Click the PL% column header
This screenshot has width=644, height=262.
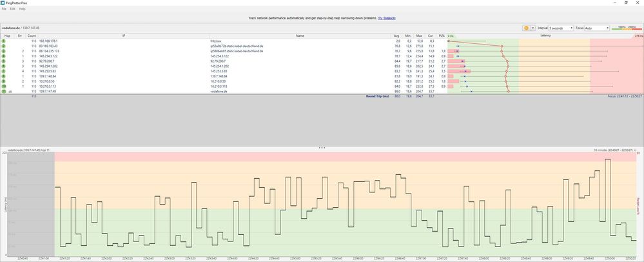[442, 35]
